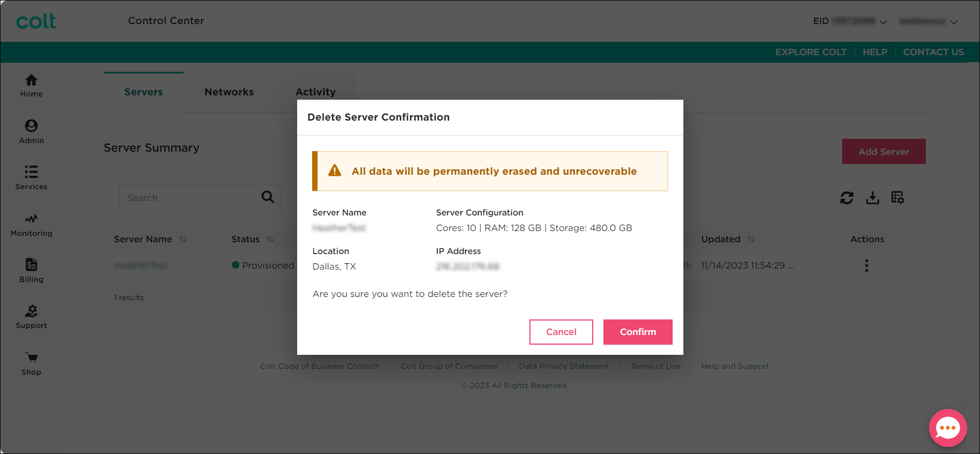Click the download server list icon

[872, 198]
